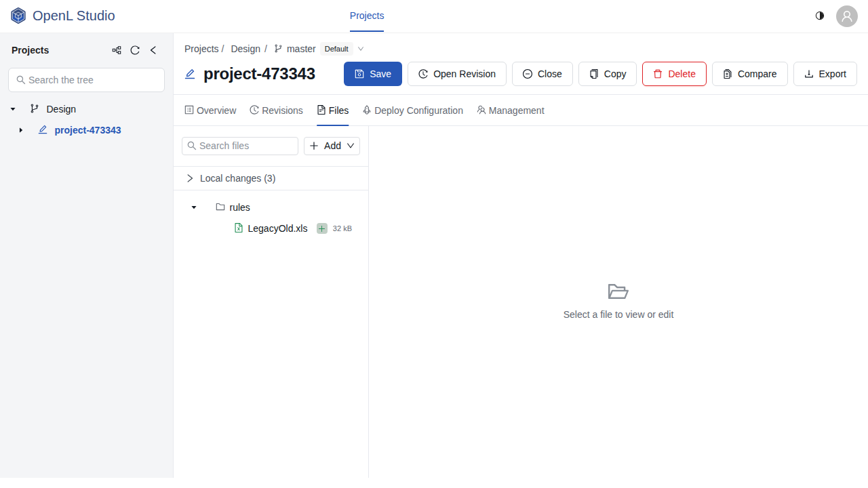Export the project

point(825,74)
